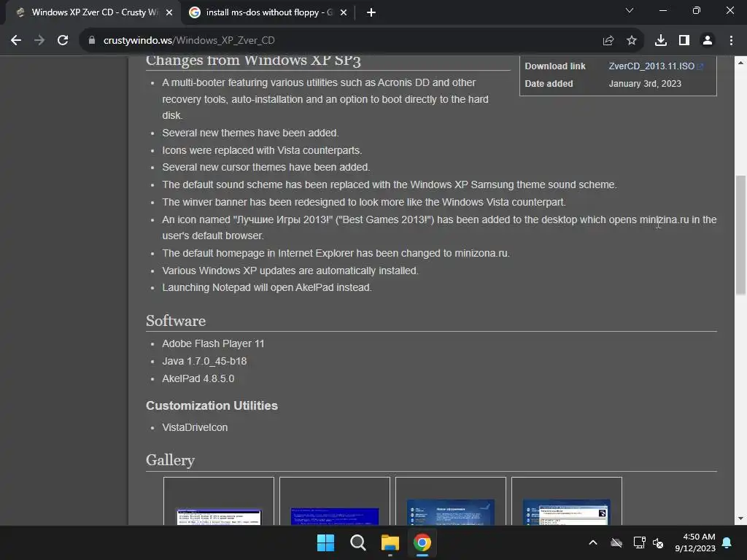Go back to the previous page

pyautogui.click(x=16, y=41)
